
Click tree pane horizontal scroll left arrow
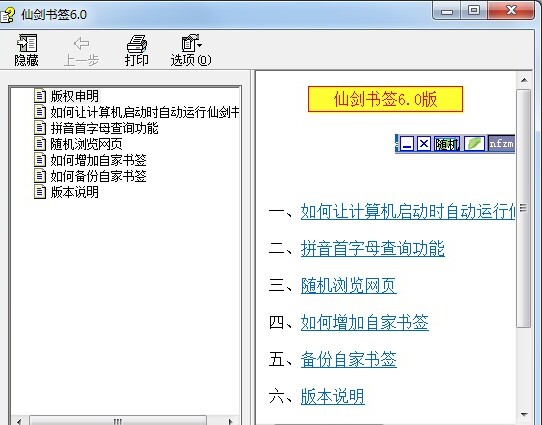pyautogui.click(x=19, y=421)
